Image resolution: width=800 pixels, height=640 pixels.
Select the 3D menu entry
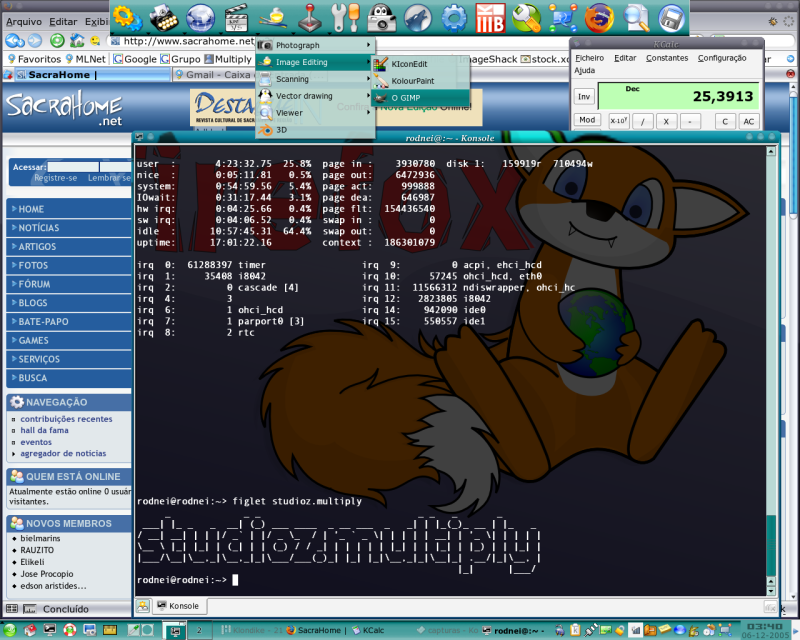pyautogui.click(x=315, y=130)
